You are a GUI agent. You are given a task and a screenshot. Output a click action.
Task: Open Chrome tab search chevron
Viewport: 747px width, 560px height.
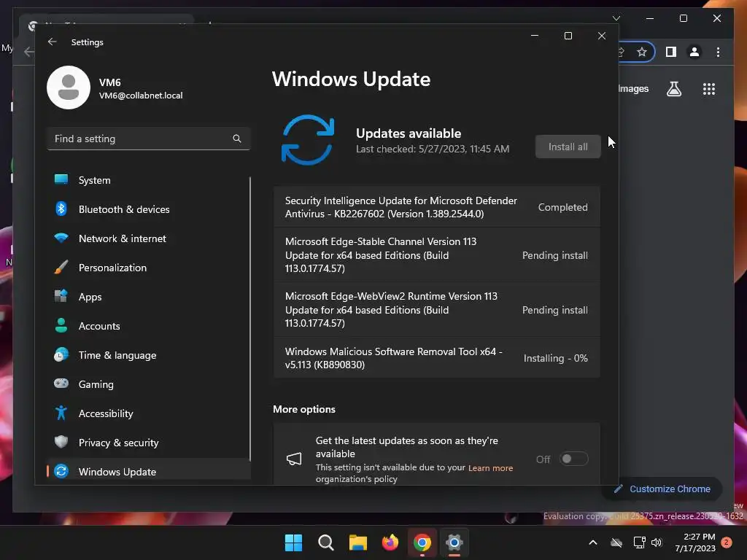pos(616,18)
